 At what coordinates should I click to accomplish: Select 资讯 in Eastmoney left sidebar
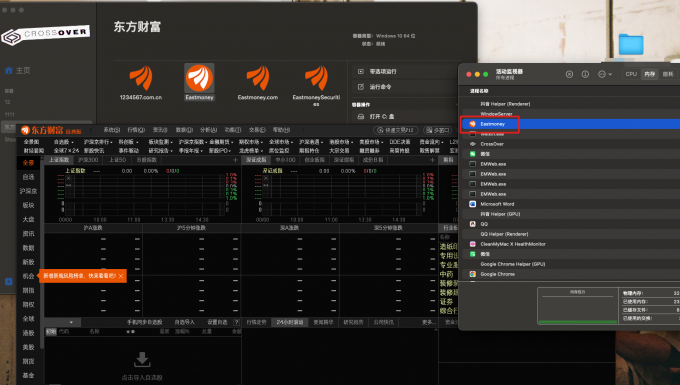pos(29,234)
